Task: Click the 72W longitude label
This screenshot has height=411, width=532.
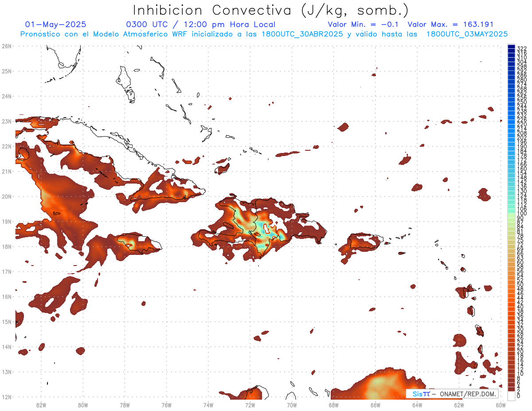Action: (x=250, y=405)
